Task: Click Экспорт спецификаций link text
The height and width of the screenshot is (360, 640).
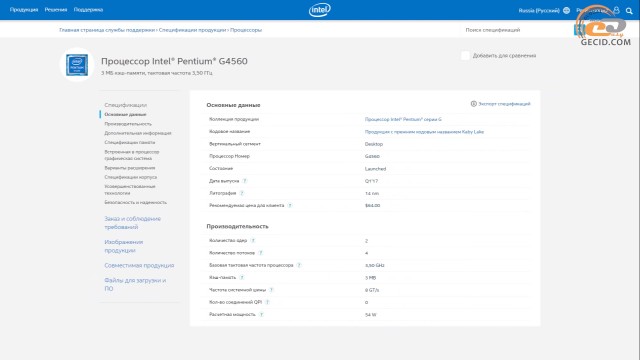Action: pyautogui.click(x=504, y=104)
